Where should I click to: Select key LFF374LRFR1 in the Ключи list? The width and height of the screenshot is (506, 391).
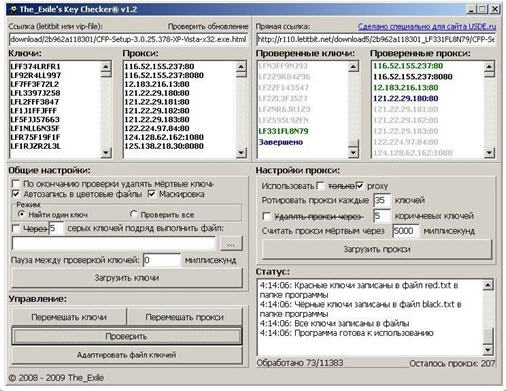click(35, 66)
